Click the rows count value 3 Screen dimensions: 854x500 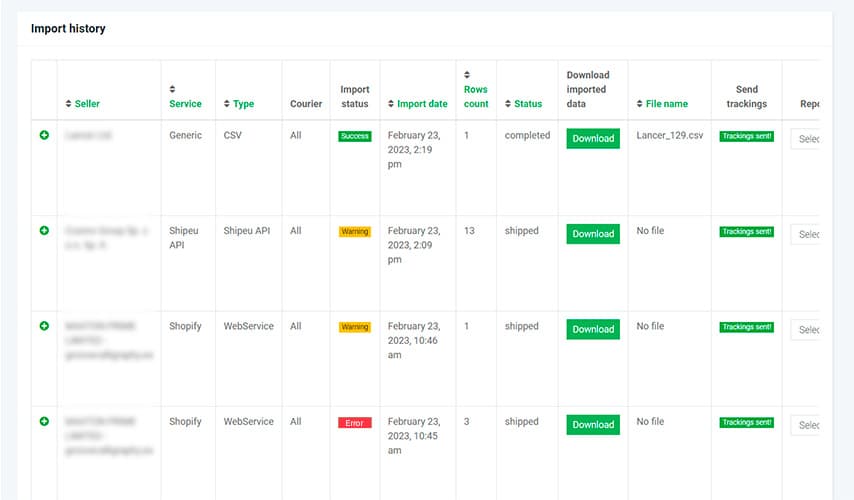coord(466,421)
